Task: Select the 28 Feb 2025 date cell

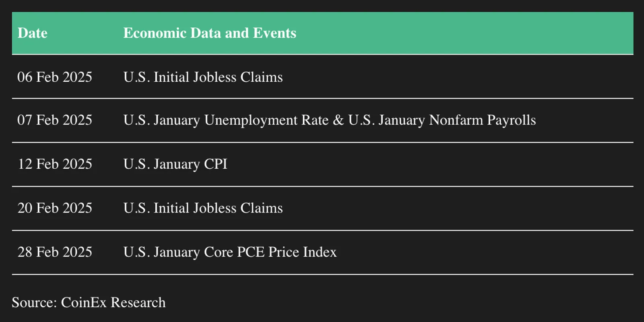Action: point(55,252)
